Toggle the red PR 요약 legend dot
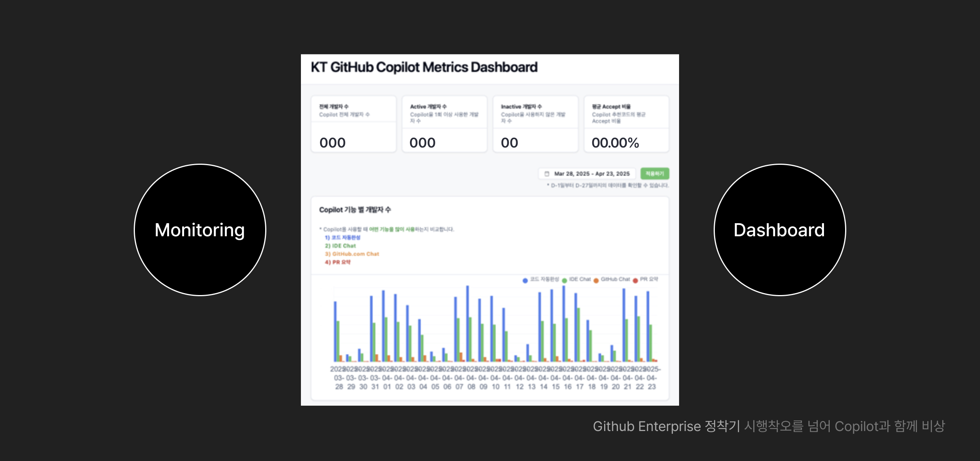The width and height of the screenshot is (980, 461). coord(635,280)
